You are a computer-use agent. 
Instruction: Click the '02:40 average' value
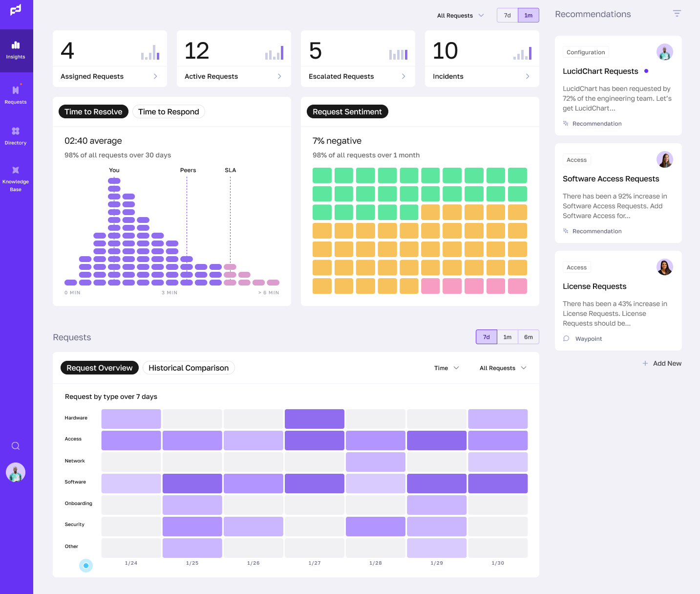pos(93,141)
